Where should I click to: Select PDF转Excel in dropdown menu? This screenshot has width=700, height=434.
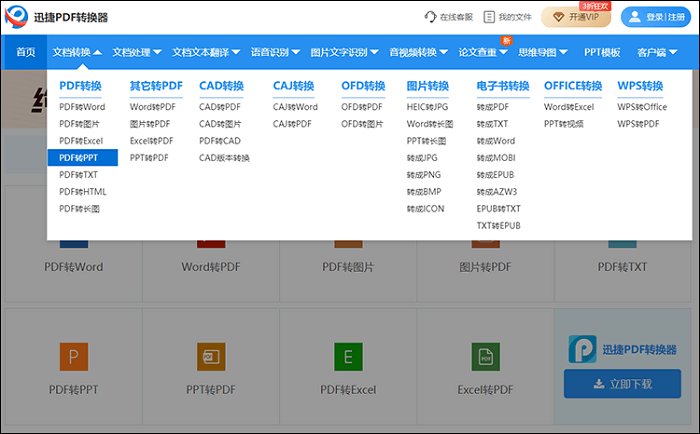pos(81,141)
